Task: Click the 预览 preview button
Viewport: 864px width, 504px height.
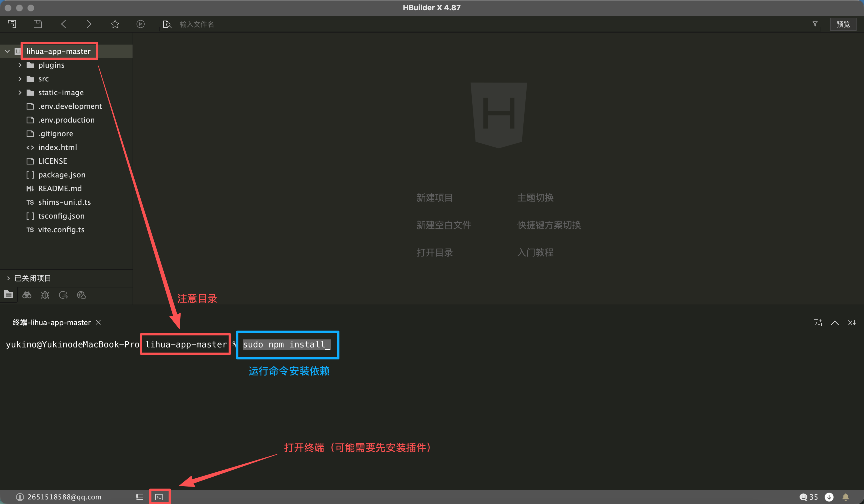Action: 843,24
